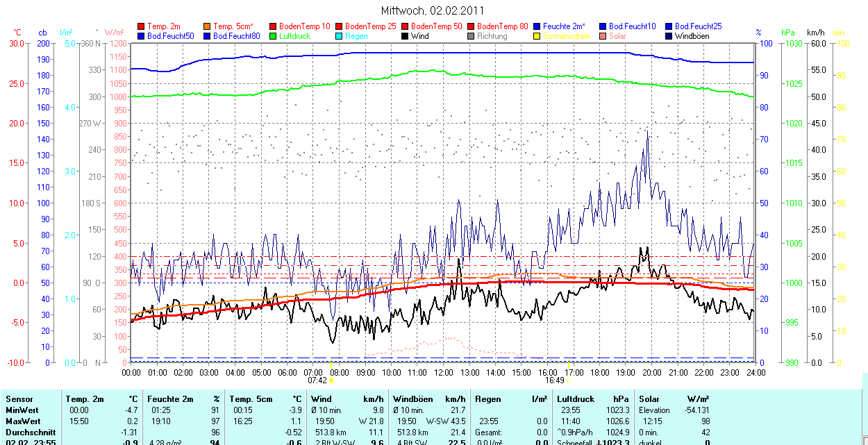The height and width of the screenshot is (445, 868).
Task: Click the orange Temp. 5cm legend square
Action: tap(208, 26)
